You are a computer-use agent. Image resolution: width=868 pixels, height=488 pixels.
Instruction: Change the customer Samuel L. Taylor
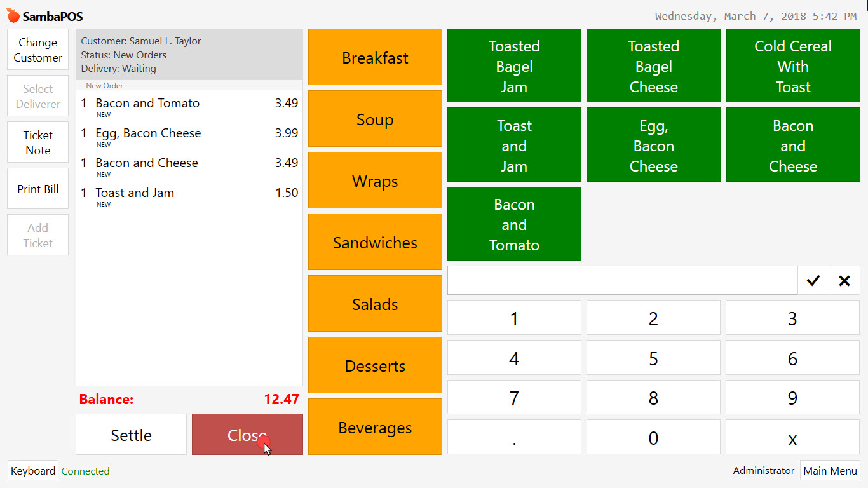coord(37,49)
